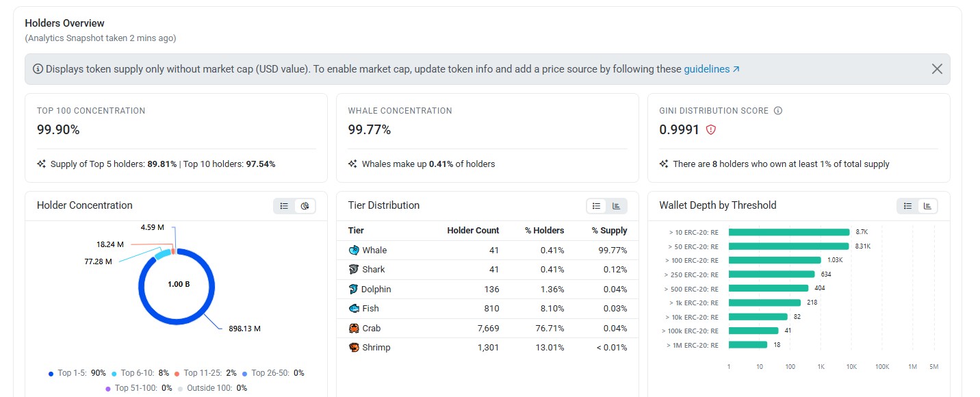The image size is (980, 397).
Task: Click the % Holders column header
Action: pos(545,231)
